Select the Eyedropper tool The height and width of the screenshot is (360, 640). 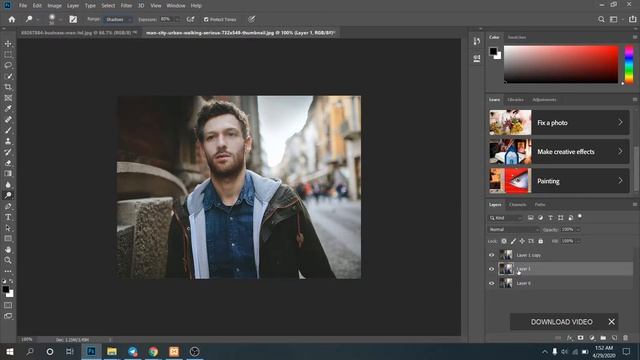(8, 109)
